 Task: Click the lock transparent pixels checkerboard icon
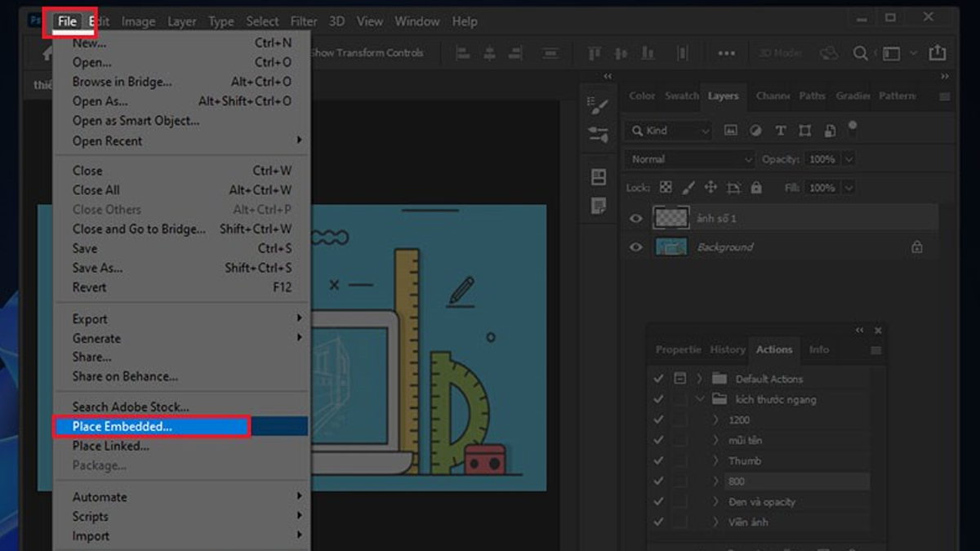[x=666, y=188]
